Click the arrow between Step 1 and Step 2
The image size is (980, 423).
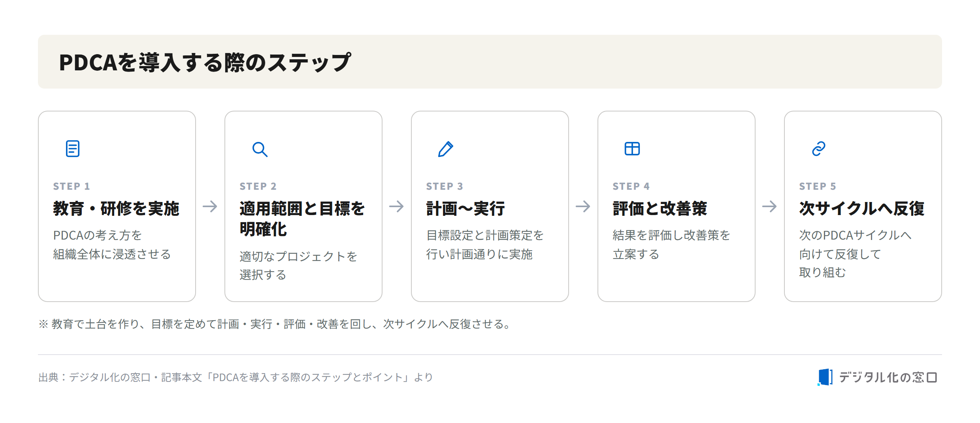[210, 206]
